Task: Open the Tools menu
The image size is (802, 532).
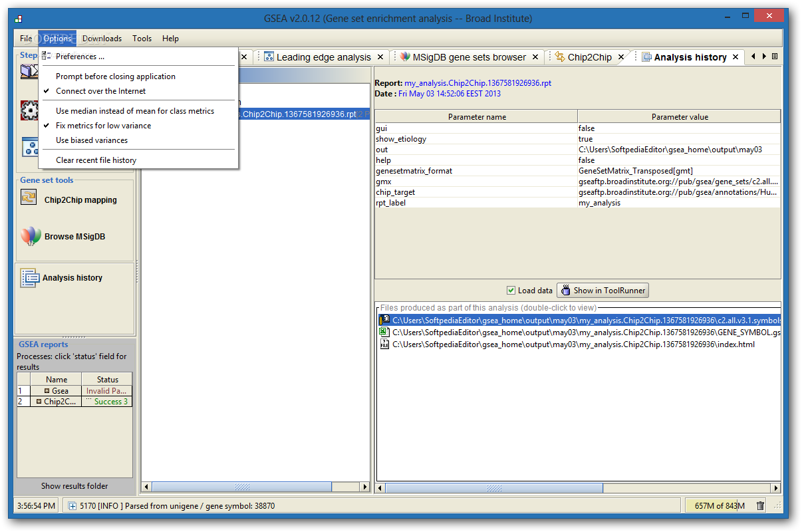Action: coord(142,39)
